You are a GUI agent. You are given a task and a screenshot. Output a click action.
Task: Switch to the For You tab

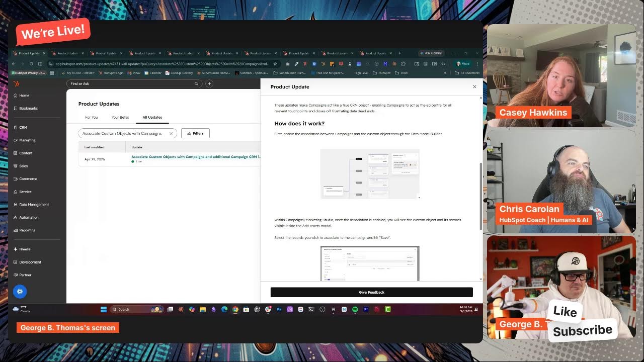[92, 117]
